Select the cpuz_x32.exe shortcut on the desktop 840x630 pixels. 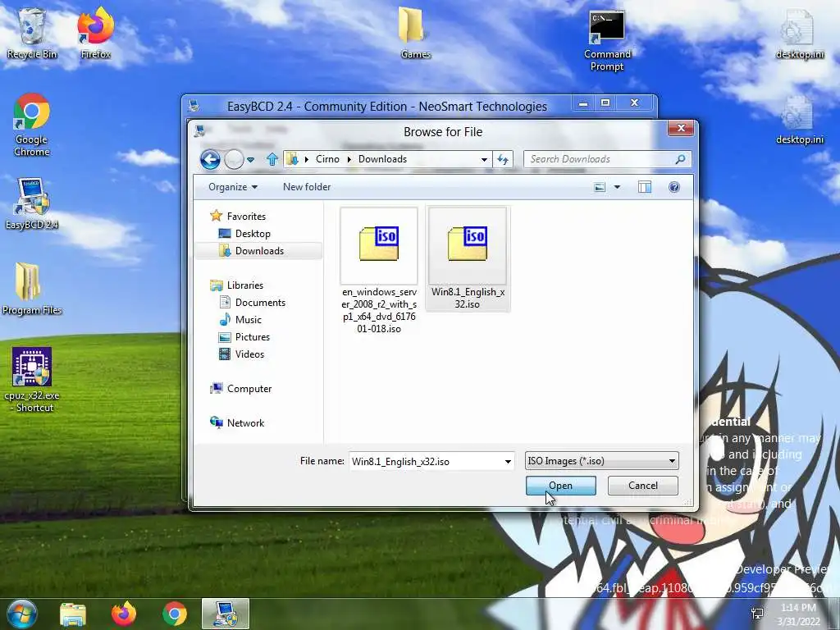pos(32,380)
